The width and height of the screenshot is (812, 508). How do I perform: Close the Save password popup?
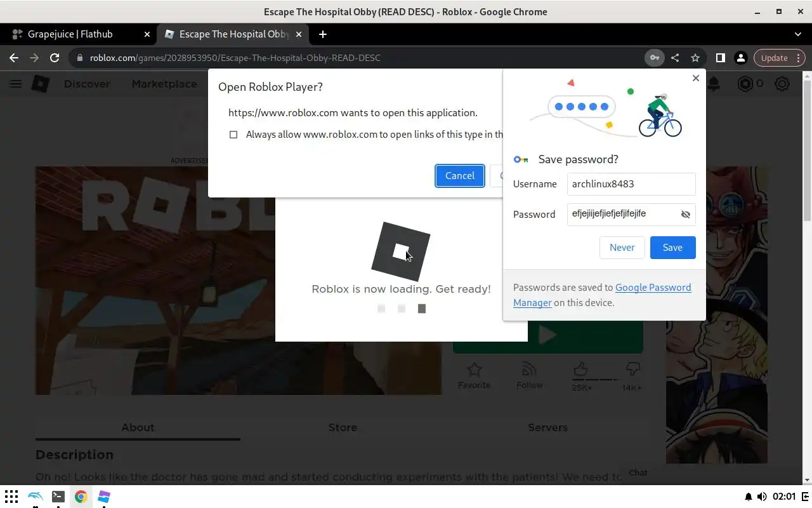(x=696, y=78)
